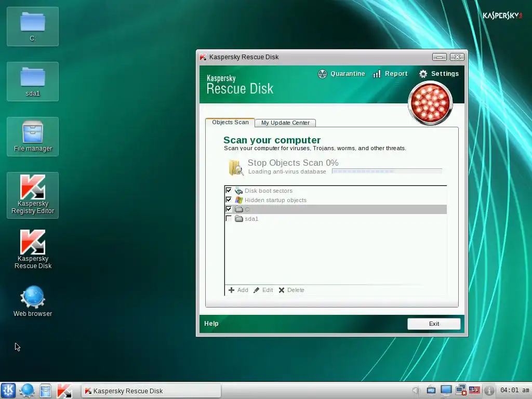
Task: Open Help link in bottom bar
Action: point(211,323)
